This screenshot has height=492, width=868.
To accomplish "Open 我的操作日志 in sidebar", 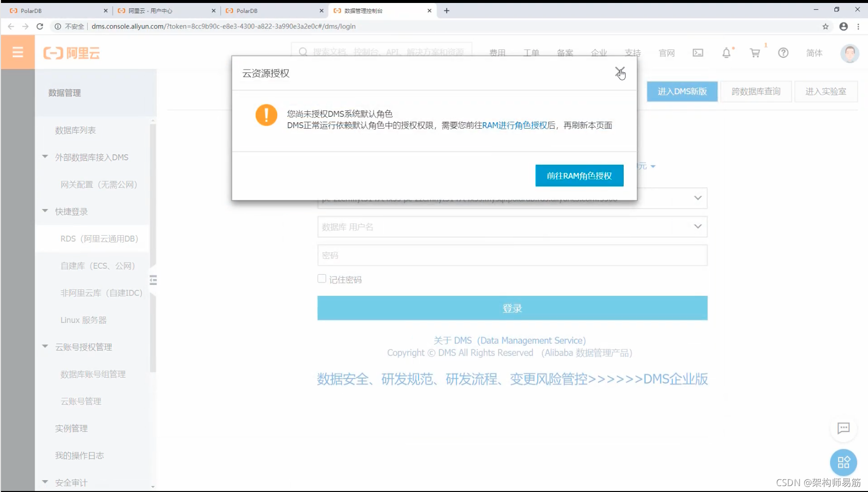I will (x=80, y=456).
